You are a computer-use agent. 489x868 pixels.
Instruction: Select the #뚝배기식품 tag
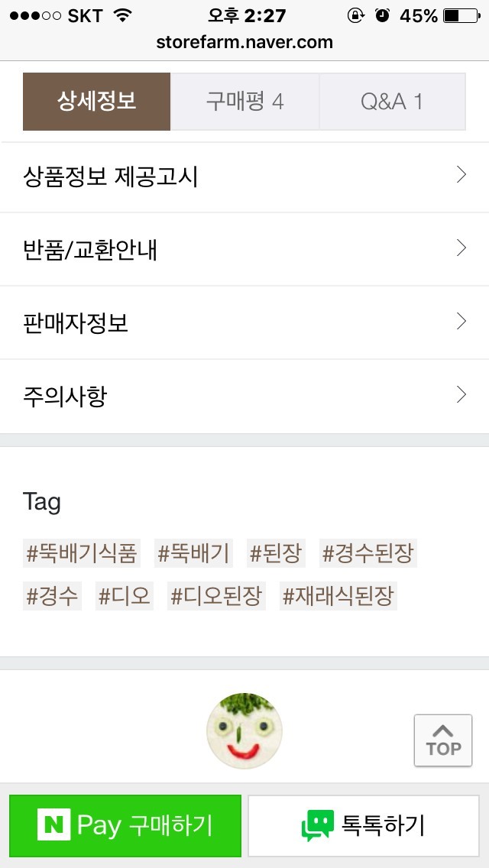[82, 553]
